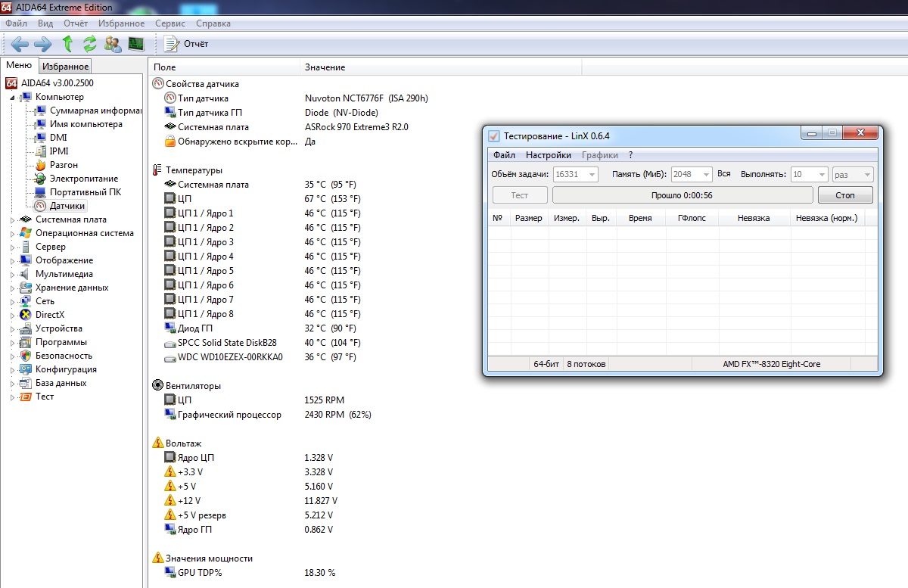Click the AIDA64 v3.00.2500 root icon
908x588 pixels.
point(11,83)
